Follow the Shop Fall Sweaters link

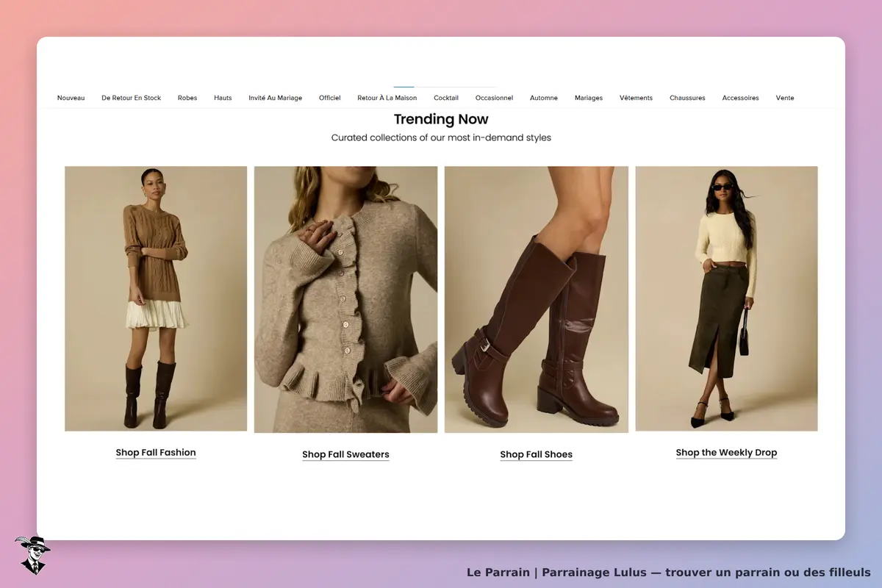click(345, 454)
